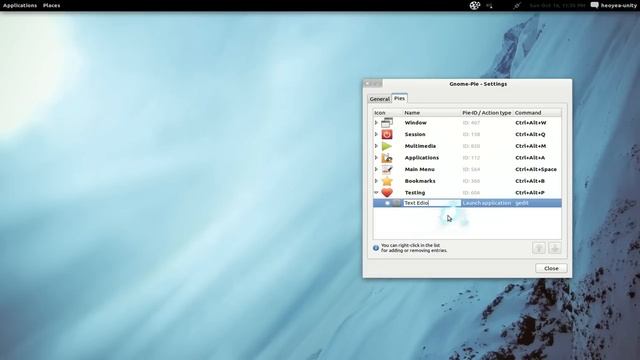The width and height of the screenshot is (640, 360).
Task: Open the Places menu in top panel
Action: point(51,5)
